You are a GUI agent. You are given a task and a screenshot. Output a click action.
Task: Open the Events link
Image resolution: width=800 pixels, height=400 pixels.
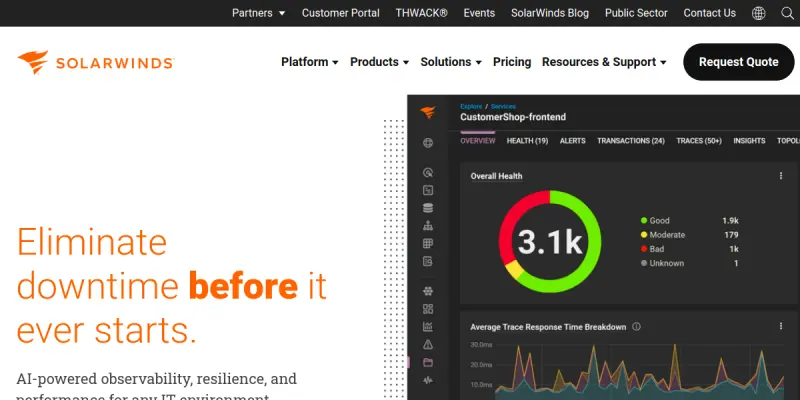coord(479,13)
